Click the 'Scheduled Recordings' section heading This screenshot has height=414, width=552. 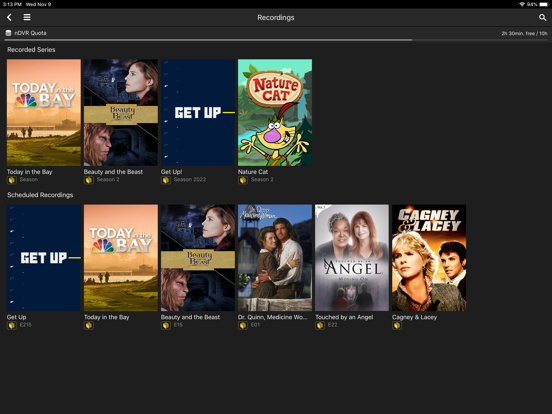tap(40, 195)
